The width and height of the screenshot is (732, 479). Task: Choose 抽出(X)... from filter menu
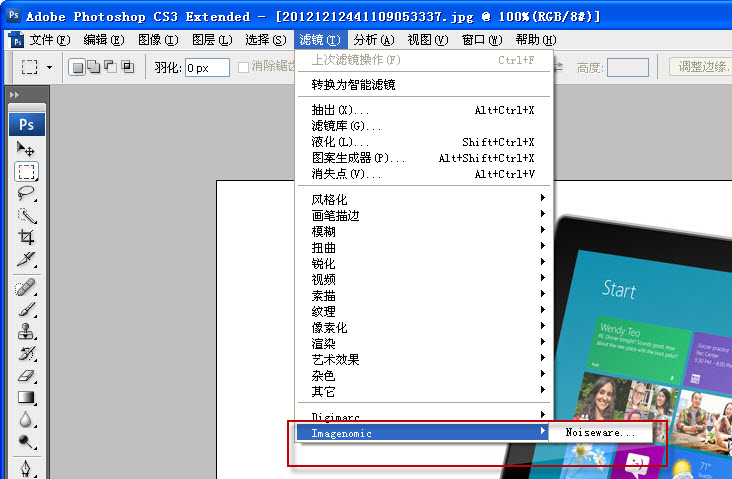coord(424,110)
